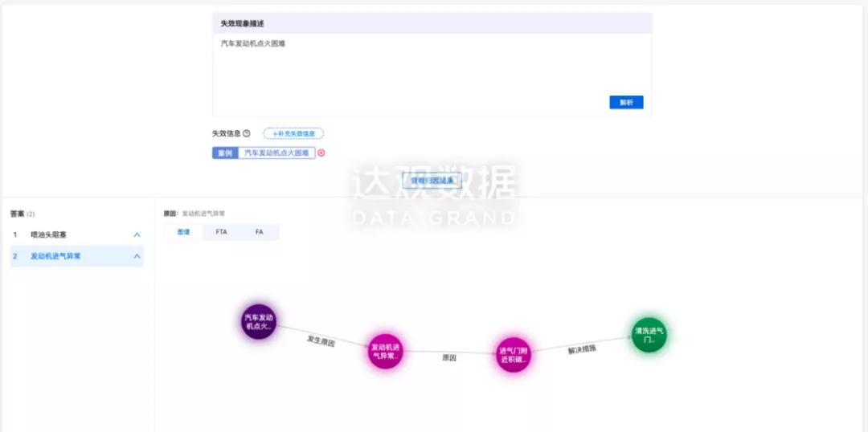Click the magenta 进气门附近积碳 graph node
Viewport: 868px width, 432px height.
tap(513, 354)
